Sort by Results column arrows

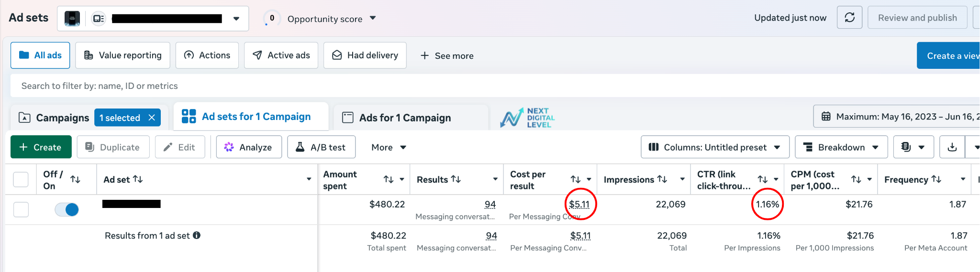[x=456, y=179]
